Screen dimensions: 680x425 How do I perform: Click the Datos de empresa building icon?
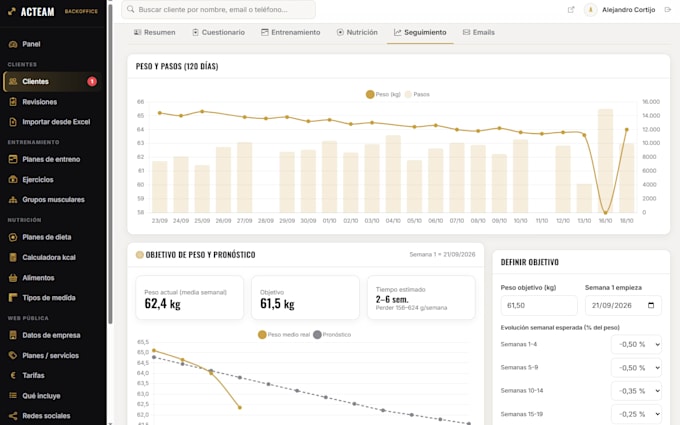[13, 335]
